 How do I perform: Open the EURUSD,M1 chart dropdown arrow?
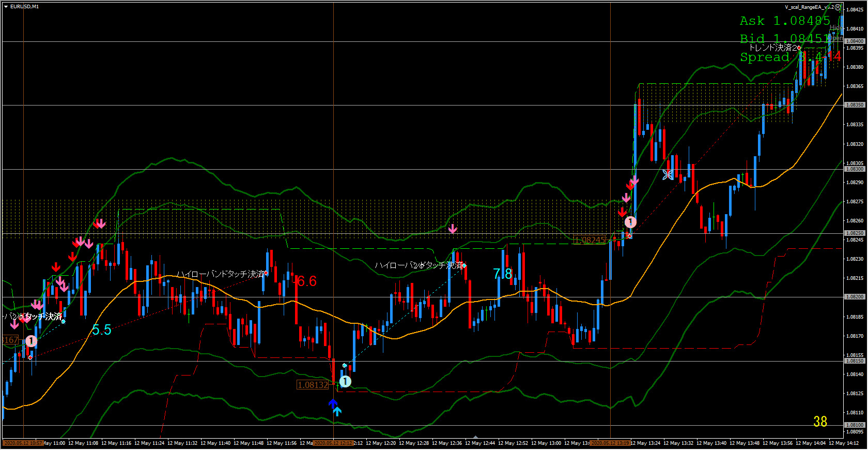(x=6, y=7)
